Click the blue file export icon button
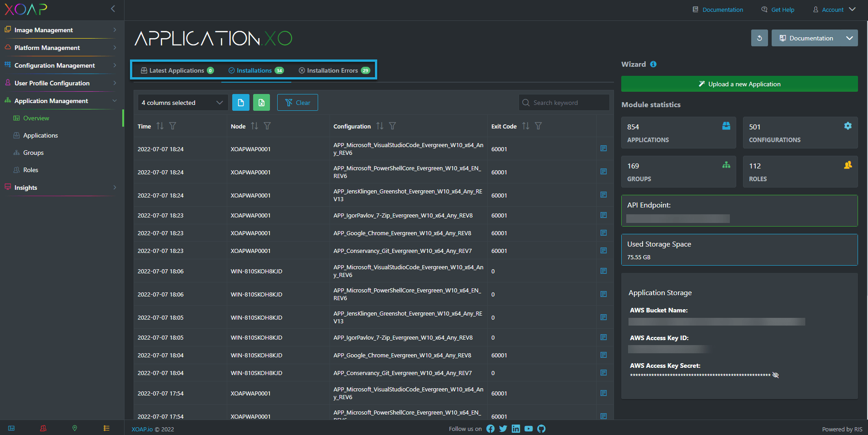Screen dimensions: 868x435 pos(240,103)
